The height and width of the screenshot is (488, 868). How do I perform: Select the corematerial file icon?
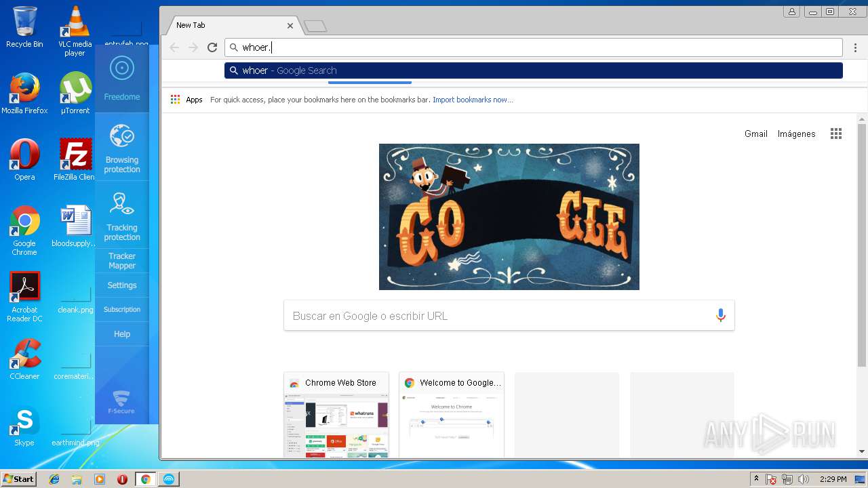(75, 367)
